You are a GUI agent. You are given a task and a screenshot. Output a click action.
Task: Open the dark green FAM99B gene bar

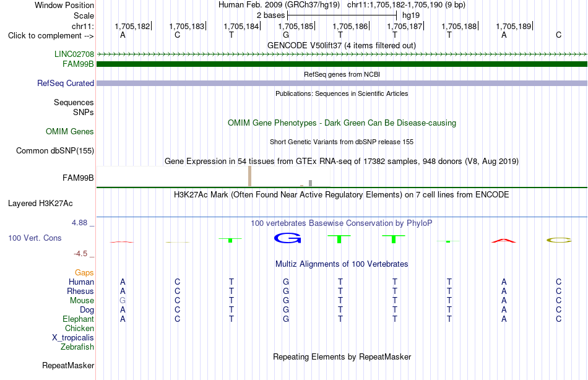coord(342,64)
